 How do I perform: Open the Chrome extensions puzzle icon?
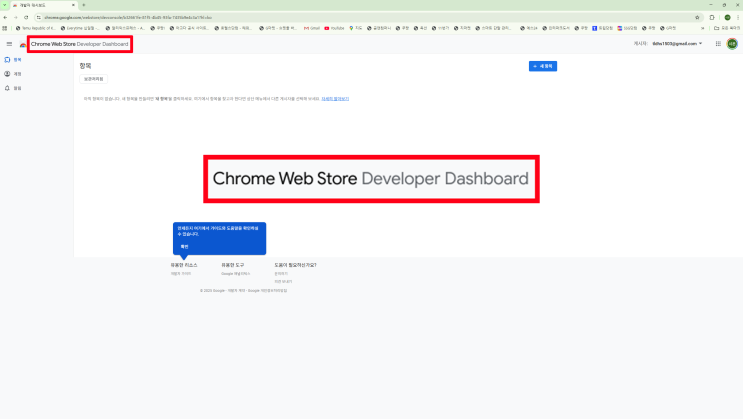pyautogui.click(x=712, y=18)
